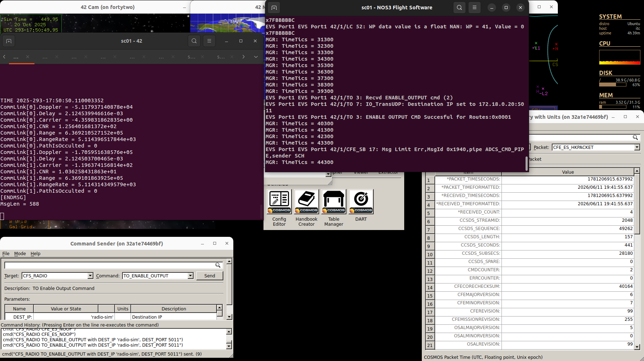The width and height of the screenshot is (644, 361).
Task: Open the File menu in Command Sender
Action: coord(6,253)
